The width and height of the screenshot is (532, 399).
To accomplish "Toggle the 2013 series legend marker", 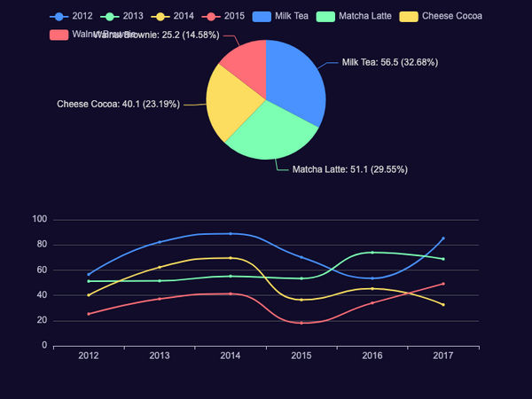I will pyautogui.click(x=110, y=16).
